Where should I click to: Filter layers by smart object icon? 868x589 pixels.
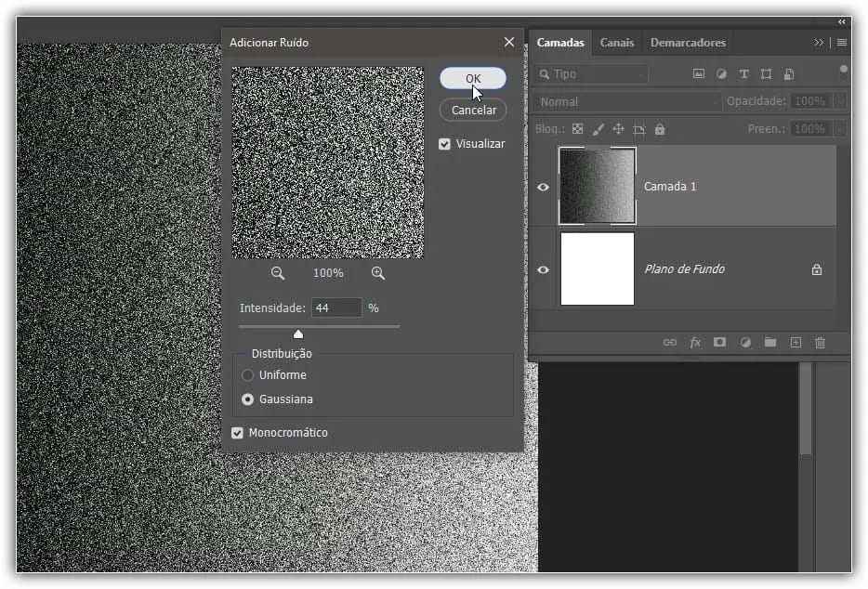[789, 73]
